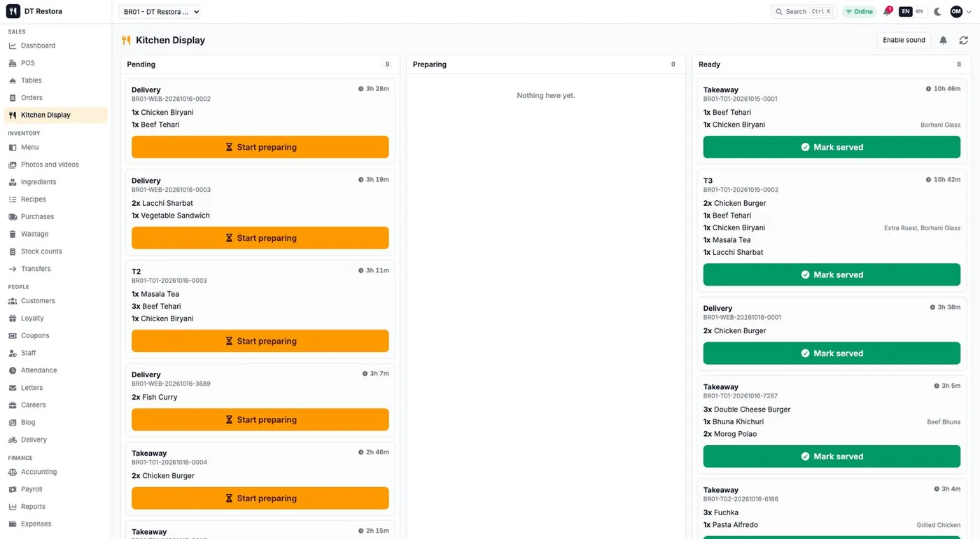Start preparing the Lacchi Sharbat delivery order
Viewport: 980px width, 539px height.
pos(260,238)
